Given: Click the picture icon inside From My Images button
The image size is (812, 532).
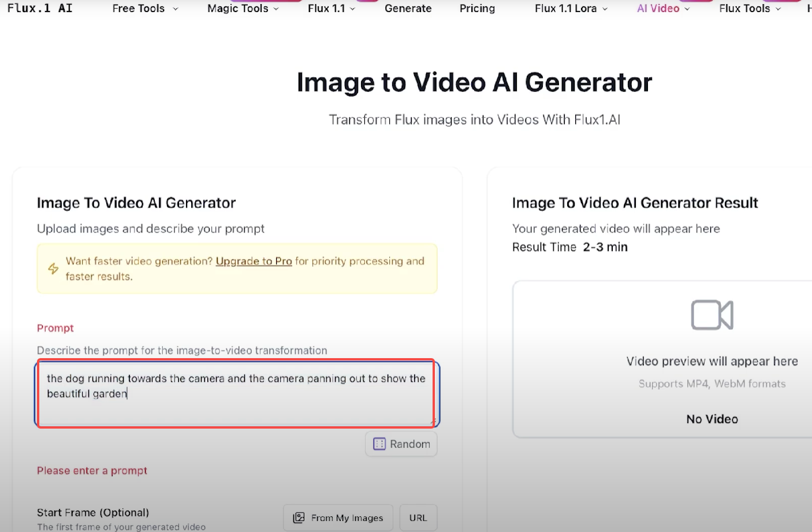Looking at the screenshot, I should coord(298,518).
